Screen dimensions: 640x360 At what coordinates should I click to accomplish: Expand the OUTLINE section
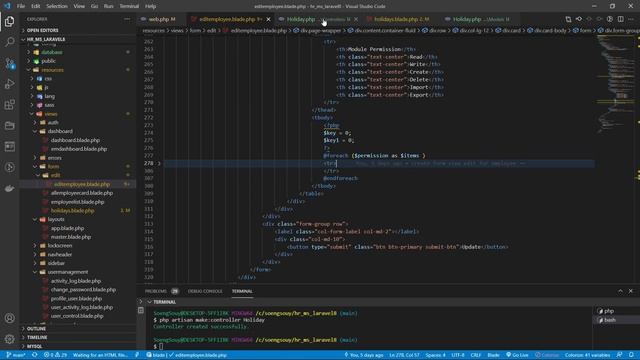tap(36, 329)
